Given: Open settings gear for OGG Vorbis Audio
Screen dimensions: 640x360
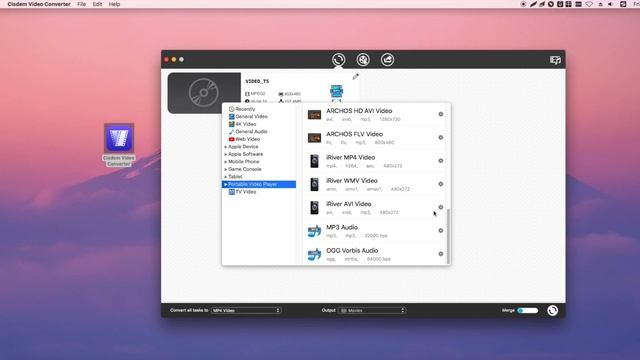Looking at the screenshot, I should [x=440, y=254].
